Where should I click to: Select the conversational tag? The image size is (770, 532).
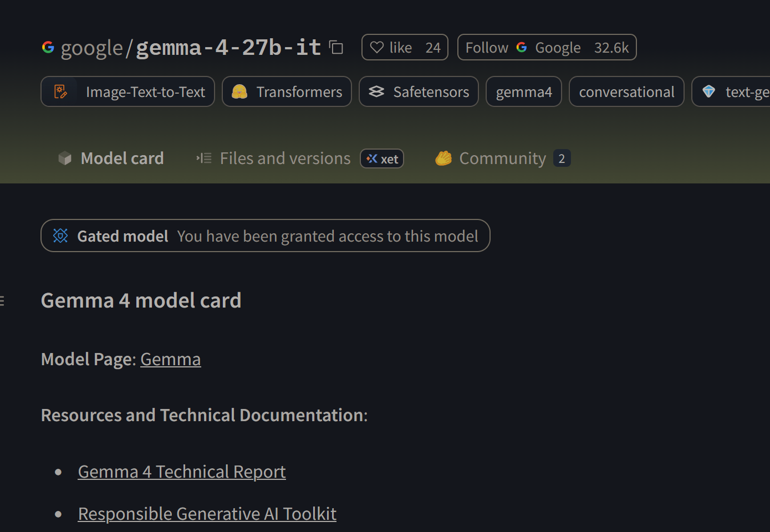coord(626,91)
